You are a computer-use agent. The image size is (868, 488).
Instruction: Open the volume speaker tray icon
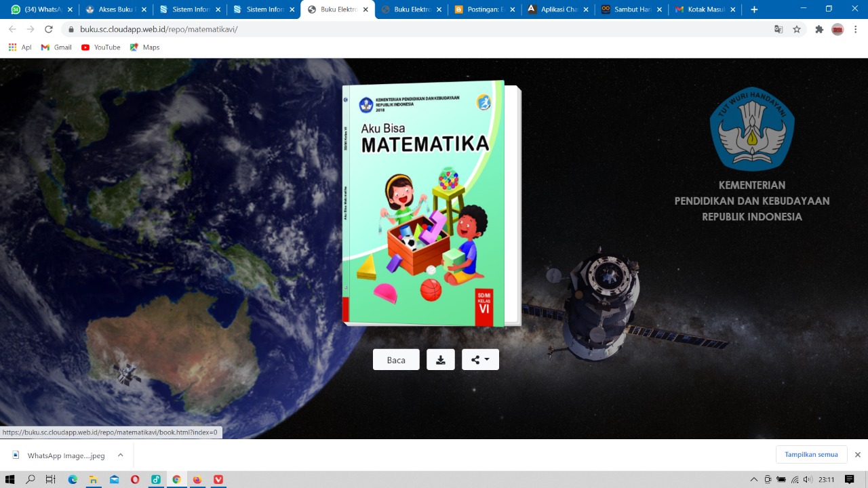tap(808, 479)
